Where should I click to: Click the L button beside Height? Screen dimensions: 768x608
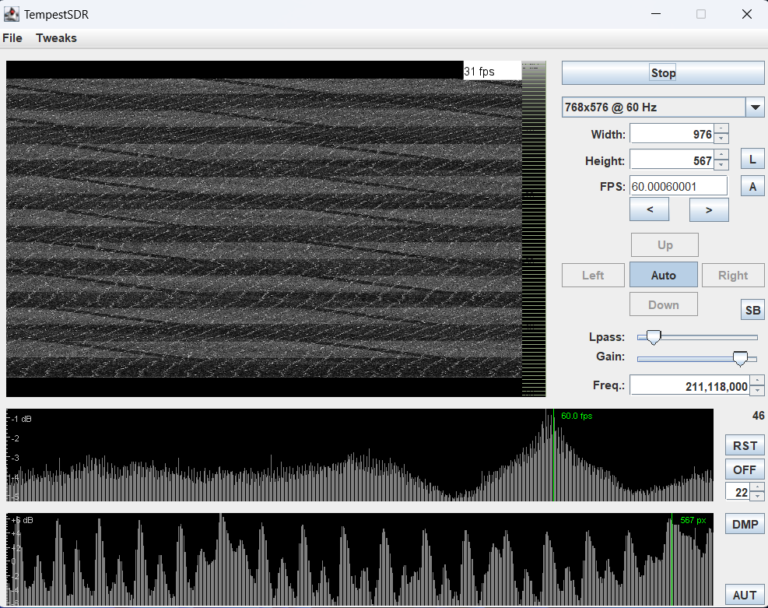click(752, 160)
